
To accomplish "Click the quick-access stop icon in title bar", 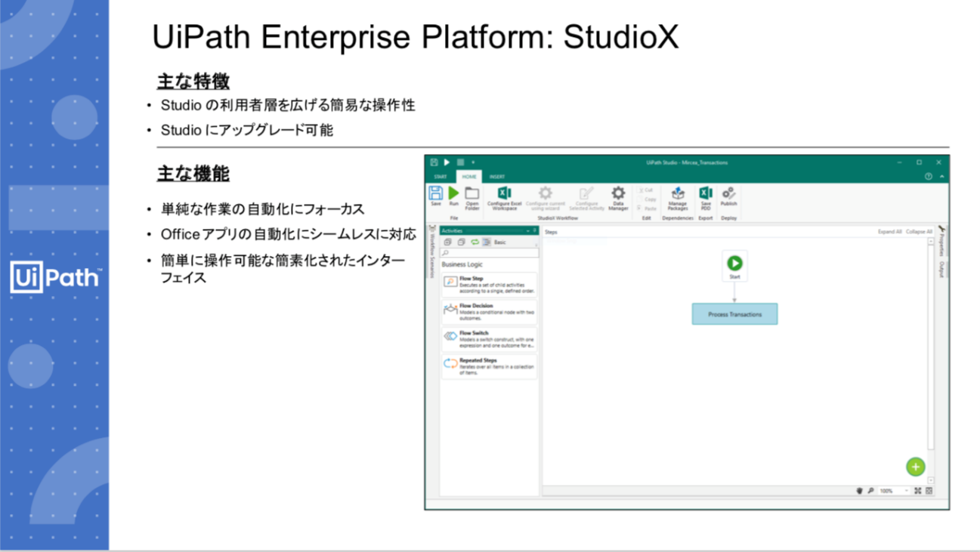I will pyautogui.click(x=460, y=162).
